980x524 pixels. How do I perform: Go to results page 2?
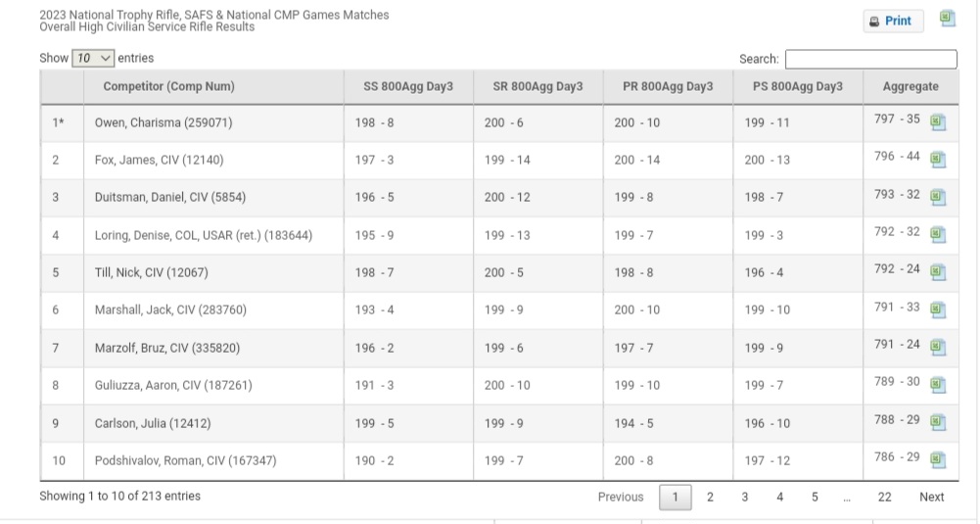point(710,498)
